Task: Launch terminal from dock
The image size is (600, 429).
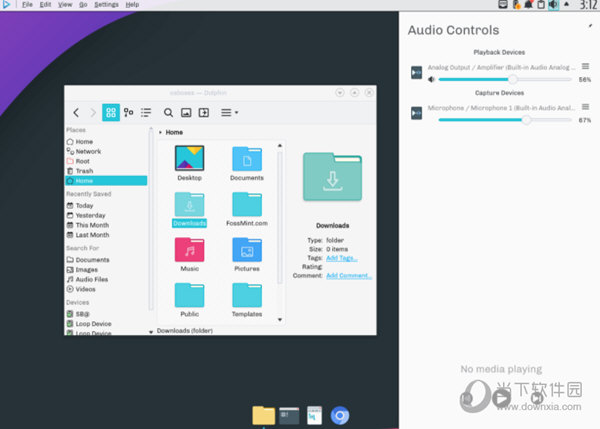Action: 289,416
